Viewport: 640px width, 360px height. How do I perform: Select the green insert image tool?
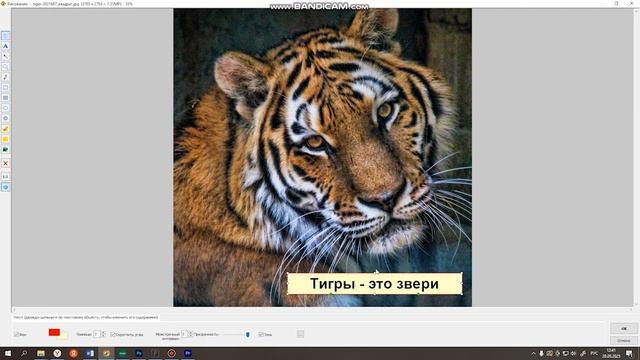coord(5,150)
